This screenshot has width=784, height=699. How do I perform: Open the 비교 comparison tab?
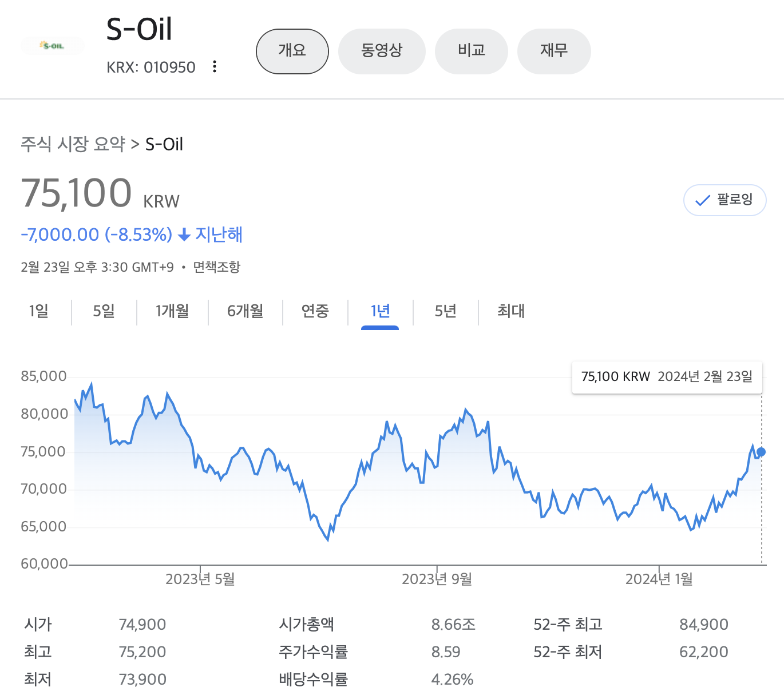[472, 51]
